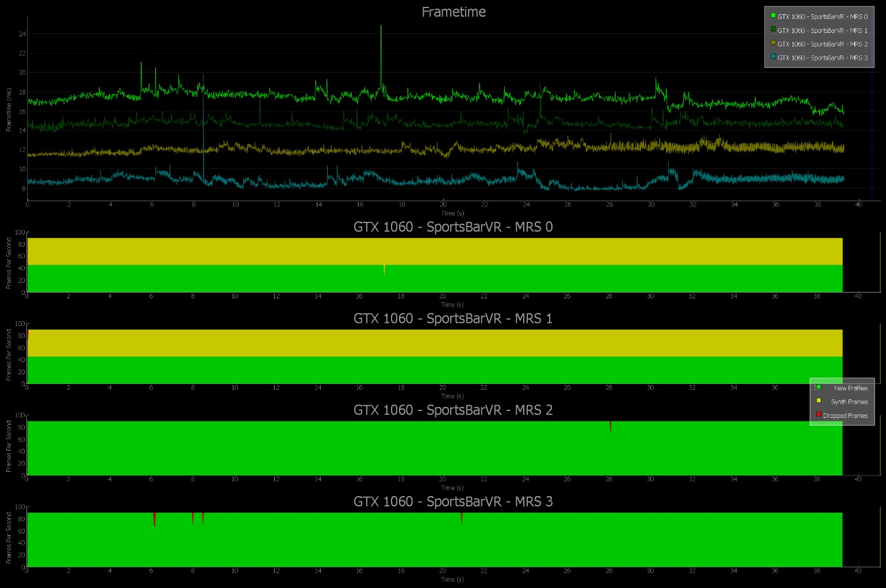Click the red dropped-frame spike in MRS 2 chart

610,426
